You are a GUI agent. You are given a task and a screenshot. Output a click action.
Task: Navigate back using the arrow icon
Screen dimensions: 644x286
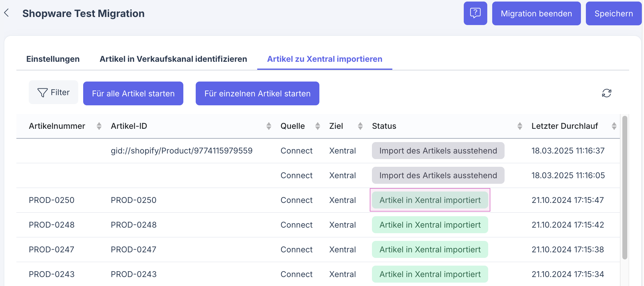[x=6, y=13]
